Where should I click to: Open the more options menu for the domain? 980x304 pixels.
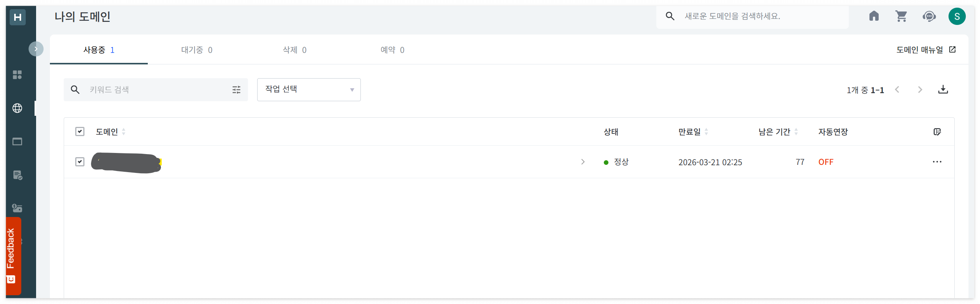[x=937, y=162]
